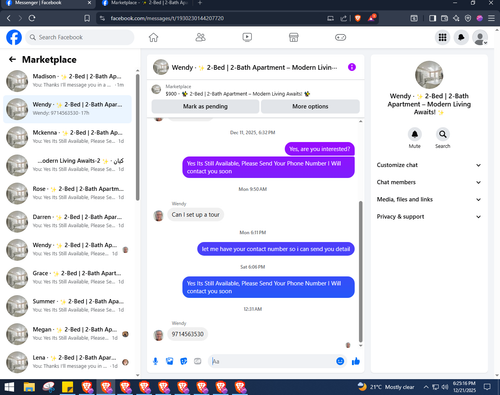Open the Friends icon in top navigation
This screenshot has width=500, height=395.
(x=200, y=37)
